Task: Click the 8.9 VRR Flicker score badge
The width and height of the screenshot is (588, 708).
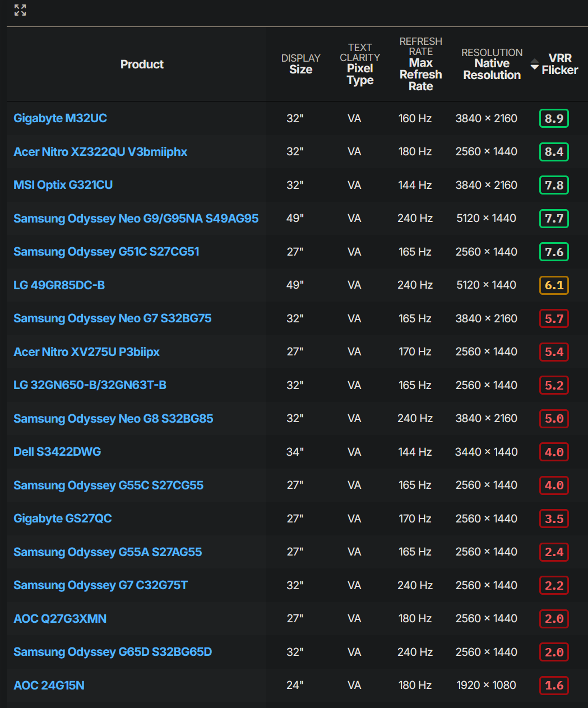Action: click(x=554, y=118)
